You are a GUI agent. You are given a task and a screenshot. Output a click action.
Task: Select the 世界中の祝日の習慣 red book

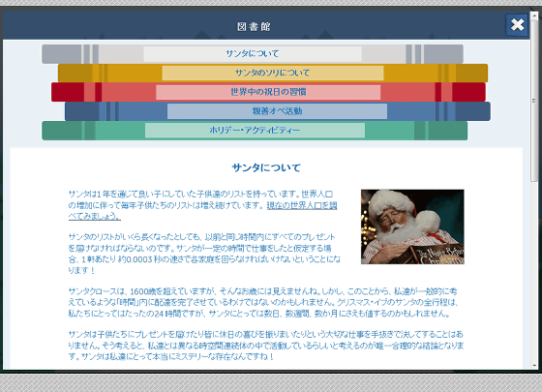tap(268, 92)
